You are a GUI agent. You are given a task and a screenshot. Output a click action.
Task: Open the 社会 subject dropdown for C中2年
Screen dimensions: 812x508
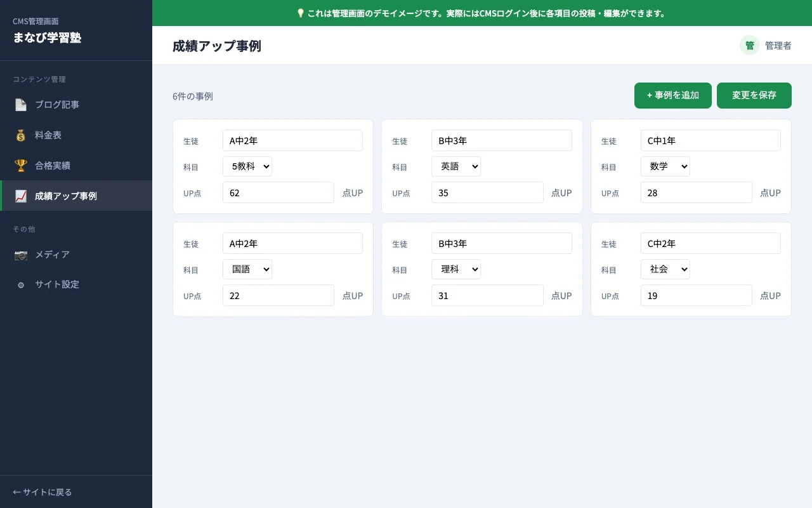665,269
